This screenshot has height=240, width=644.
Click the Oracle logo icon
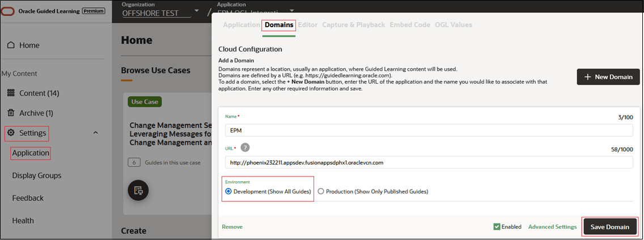(x=8, y=11)
